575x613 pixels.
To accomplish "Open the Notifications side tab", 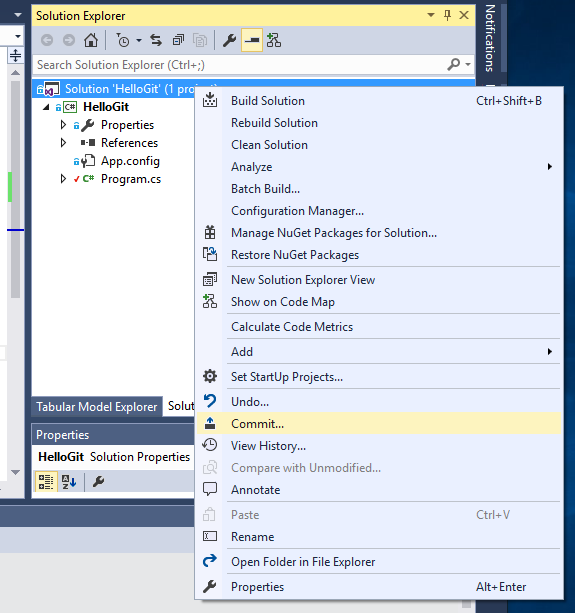I will pos(489,38).
